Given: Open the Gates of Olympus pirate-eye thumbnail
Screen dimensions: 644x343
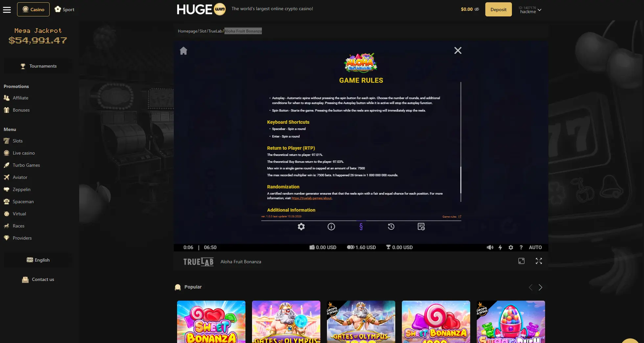Looking at the screenshot, I should coord(286,322).
